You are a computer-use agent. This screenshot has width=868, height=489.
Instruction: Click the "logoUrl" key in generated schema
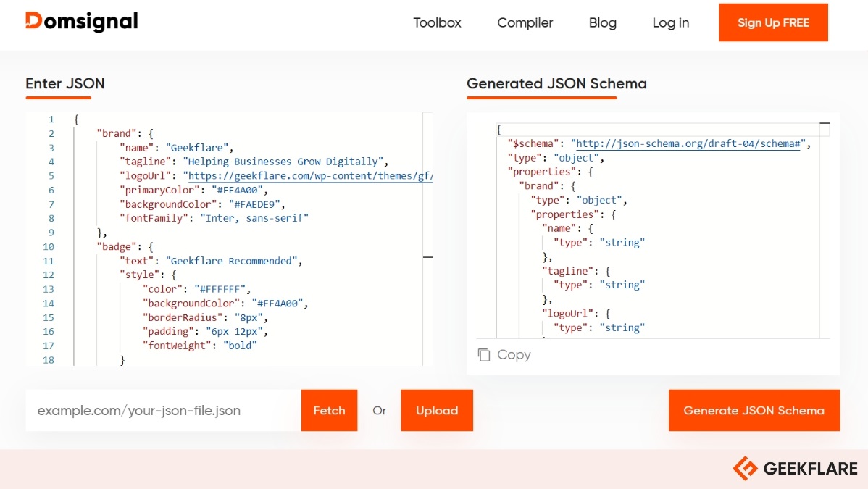coord(567,314)
